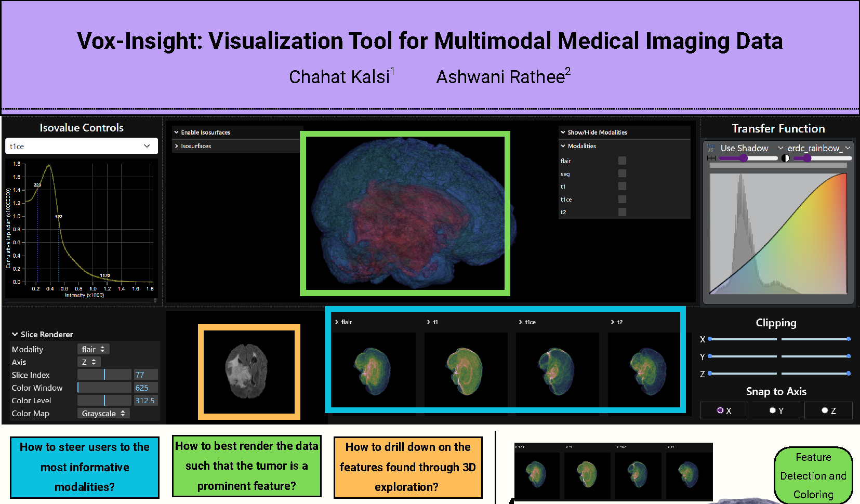Click the Color Level value field
Image resolution: width=860 pixels, height=504 pixels.
click(x=145, y=401)
